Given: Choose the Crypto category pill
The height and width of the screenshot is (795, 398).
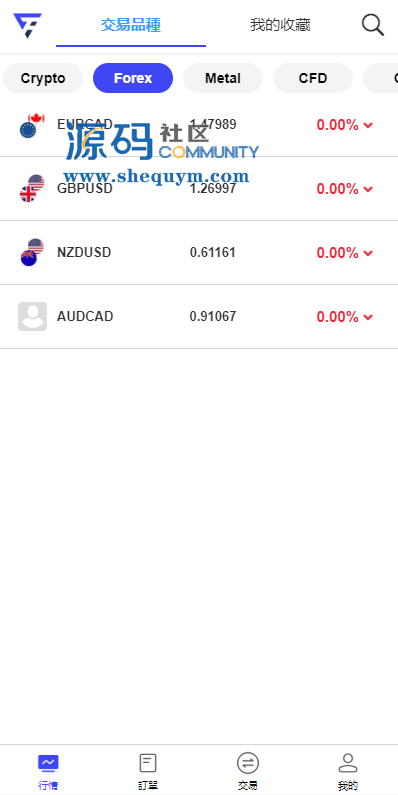Looking at the screenshot, I should click(43, 78).
